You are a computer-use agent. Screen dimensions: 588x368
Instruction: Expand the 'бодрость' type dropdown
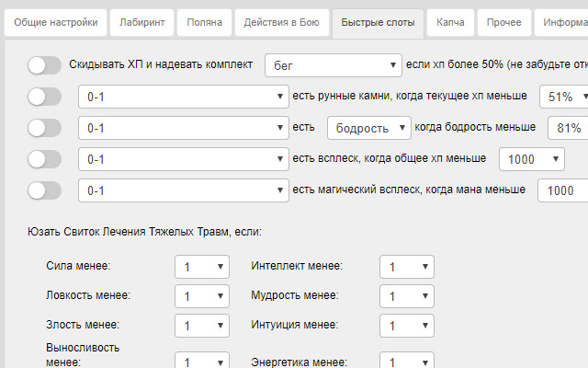(369, 128)
